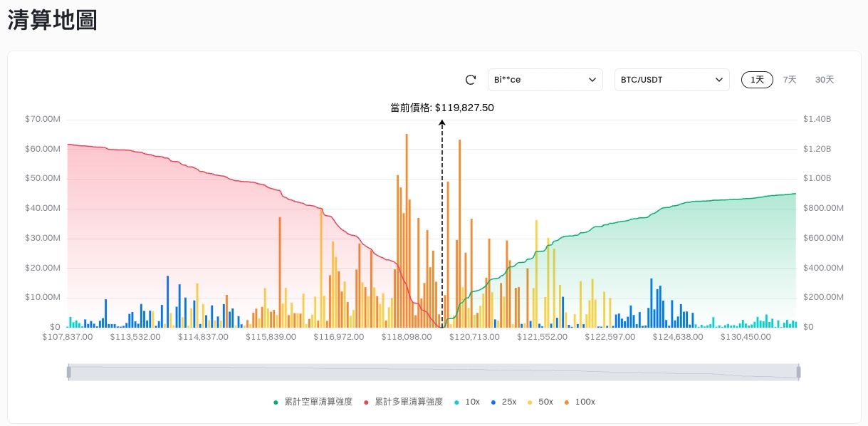868x426 pixels.
Task: Click the 清算地圖 page heading
Action: [x=52, y=20]
